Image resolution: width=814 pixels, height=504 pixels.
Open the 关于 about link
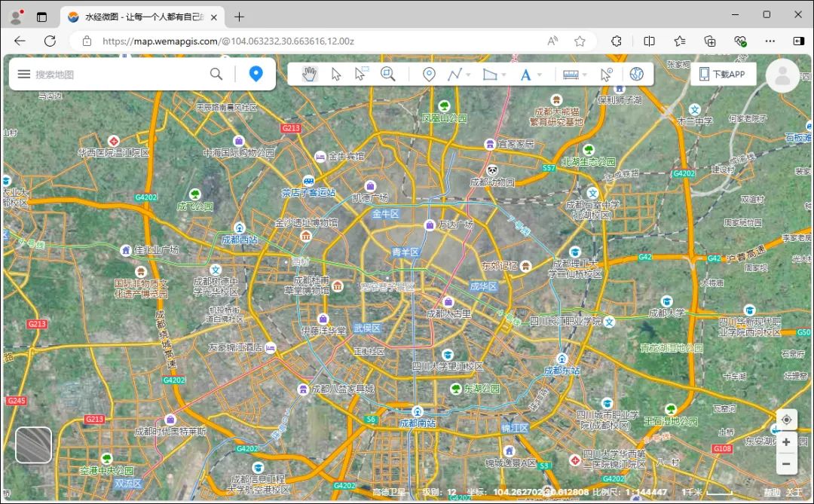pyautogui.click(x=794, y=492)
